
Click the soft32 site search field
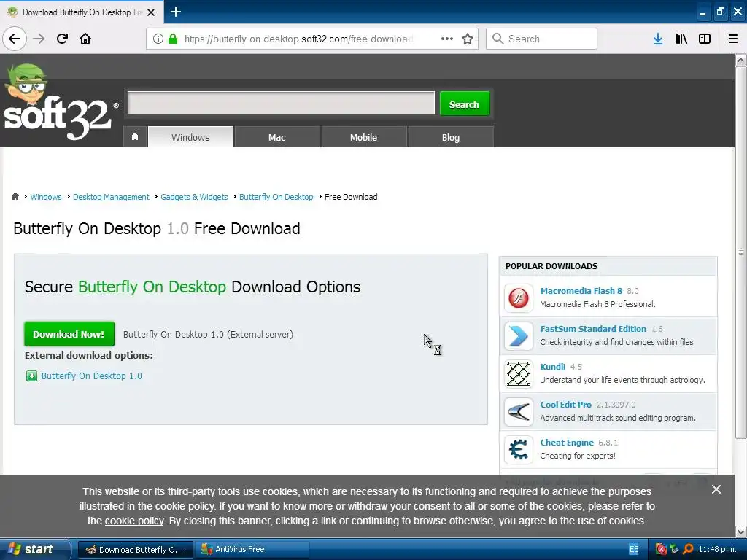(x=281, y=103)
